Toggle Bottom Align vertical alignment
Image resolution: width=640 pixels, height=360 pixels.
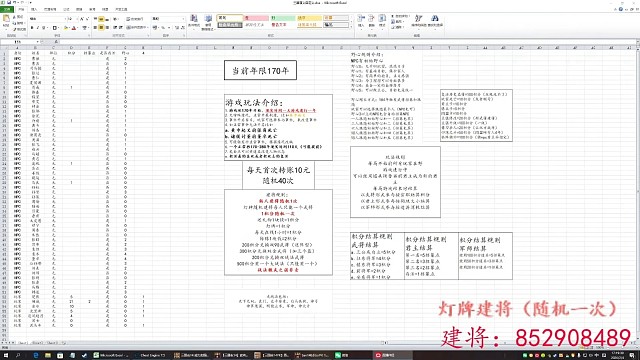click(x=107, y=19)
